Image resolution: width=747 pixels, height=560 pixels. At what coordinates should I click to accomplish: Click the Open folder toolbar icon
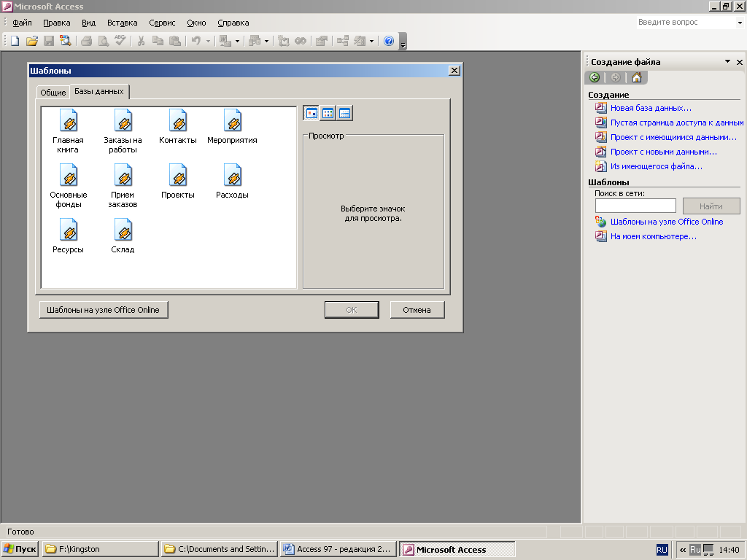(x=32, y=41)
